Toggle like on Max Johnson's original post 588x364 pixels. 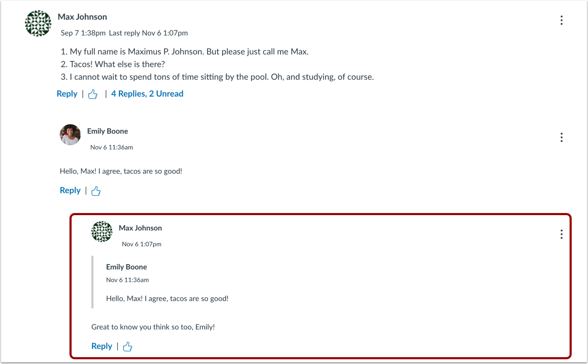93,94
